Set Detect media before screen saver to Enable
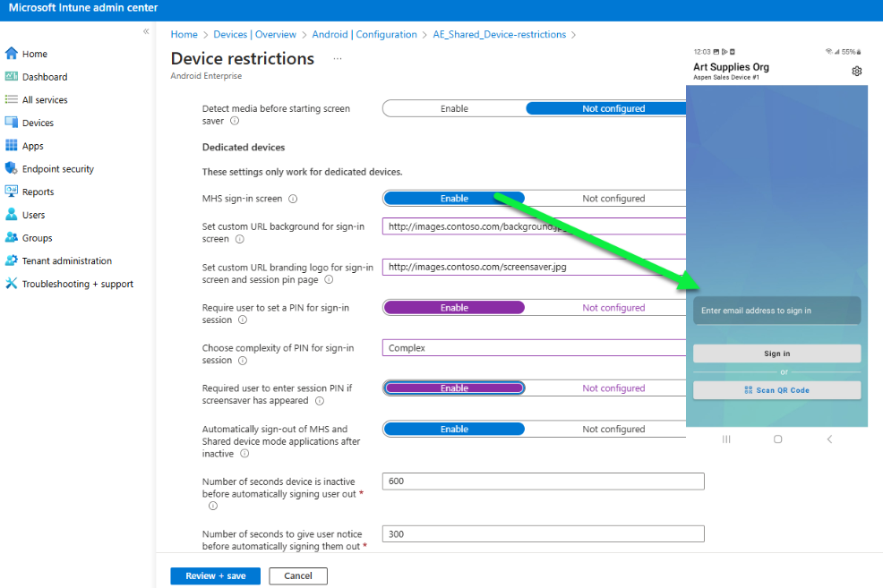Screen dimensions: 883x588 (x=454, y=108)
